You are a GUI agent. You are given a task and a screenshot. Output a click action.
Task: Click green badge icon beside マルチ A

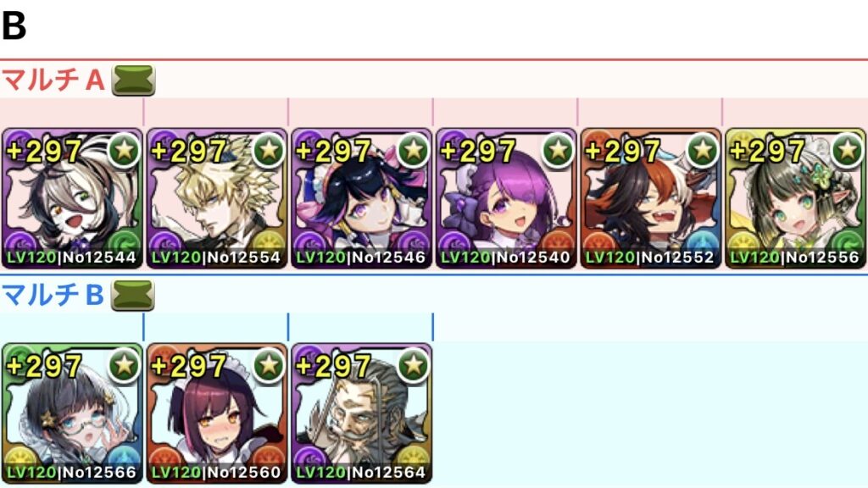[x=133, y=80]
